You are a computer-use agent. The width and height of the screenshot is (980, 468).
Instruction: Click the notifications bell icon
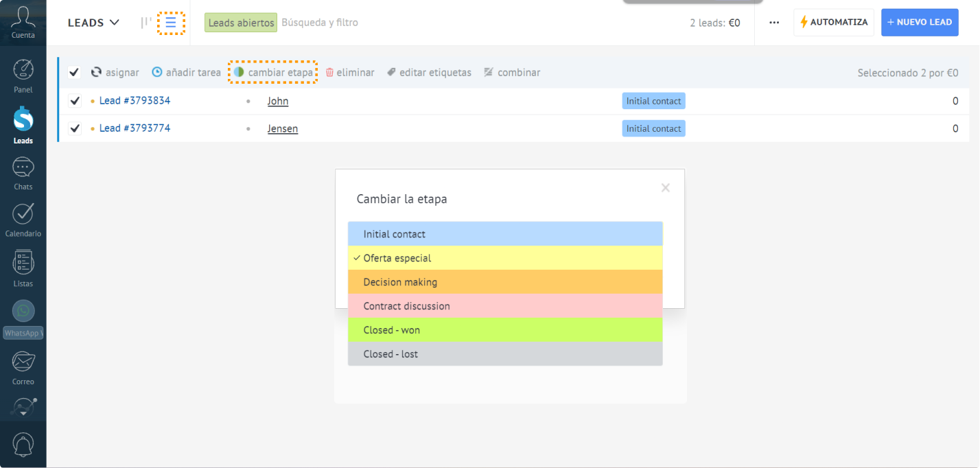23,445
